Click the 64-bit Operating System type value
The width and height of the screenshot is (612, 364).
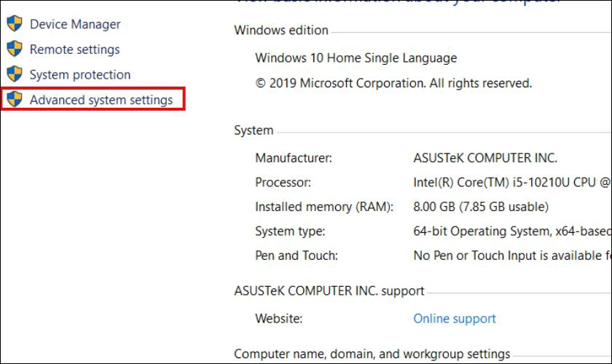(x=512, y=232)
